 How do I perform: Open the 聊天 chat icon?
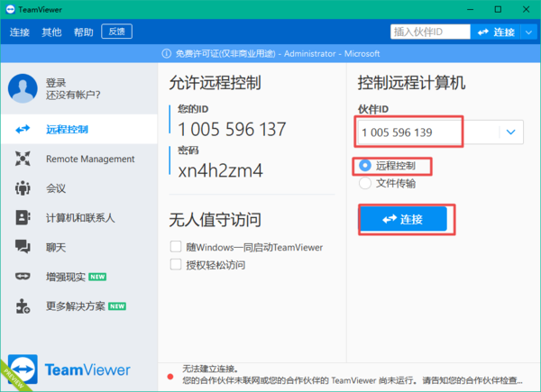click(23, 246)
